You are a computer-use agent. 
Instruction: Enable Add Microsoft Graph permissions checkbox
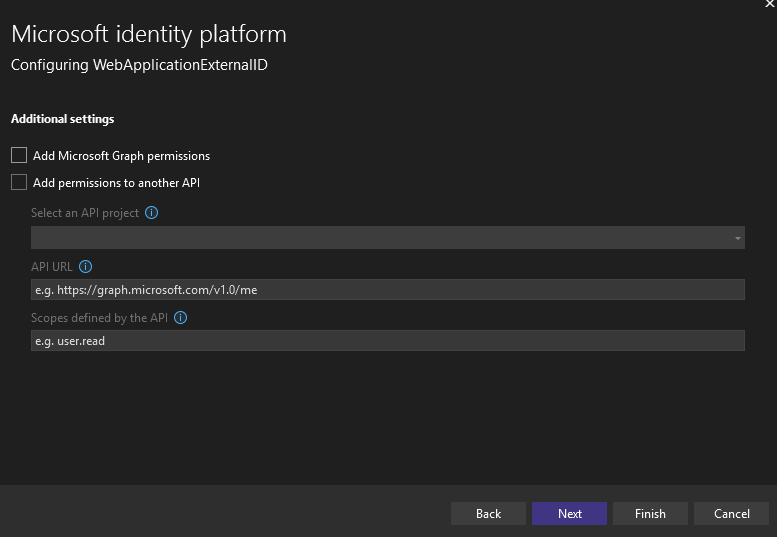pos(19,155)
